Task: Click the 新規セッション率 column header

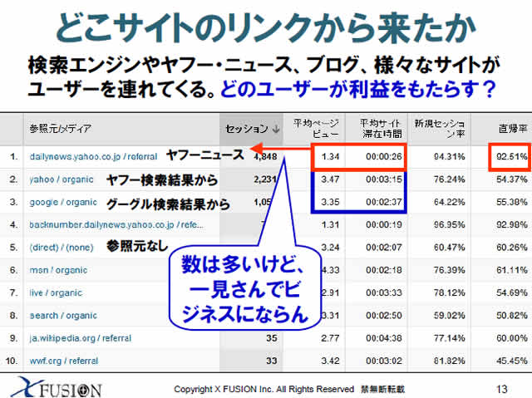Action: click(440, 129)
